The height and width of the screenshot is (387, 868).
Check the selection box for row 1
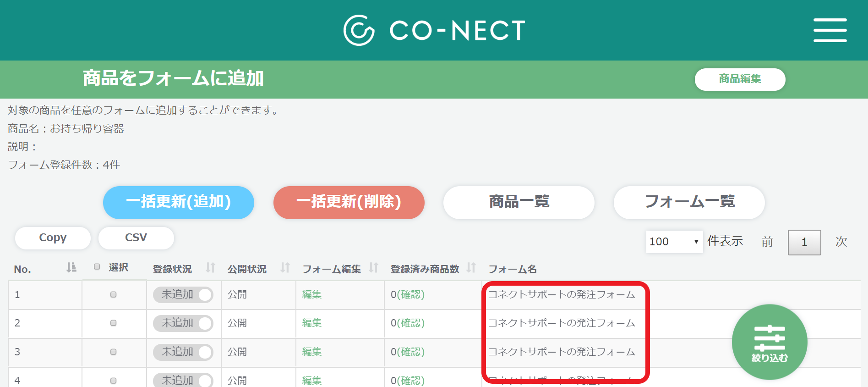(114, 295)
